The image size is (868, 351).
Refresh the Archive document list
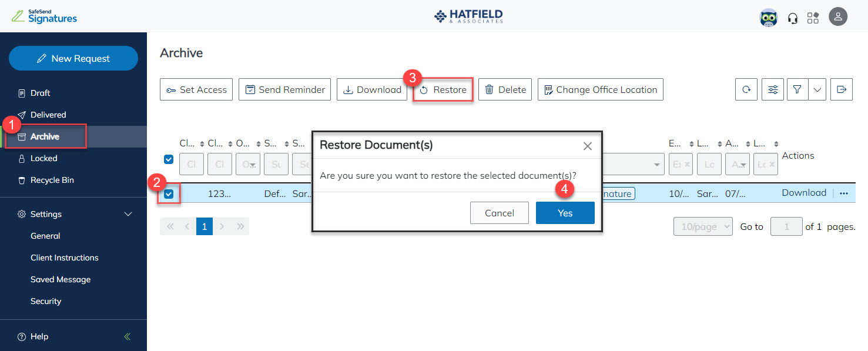[x=746, y=89]
